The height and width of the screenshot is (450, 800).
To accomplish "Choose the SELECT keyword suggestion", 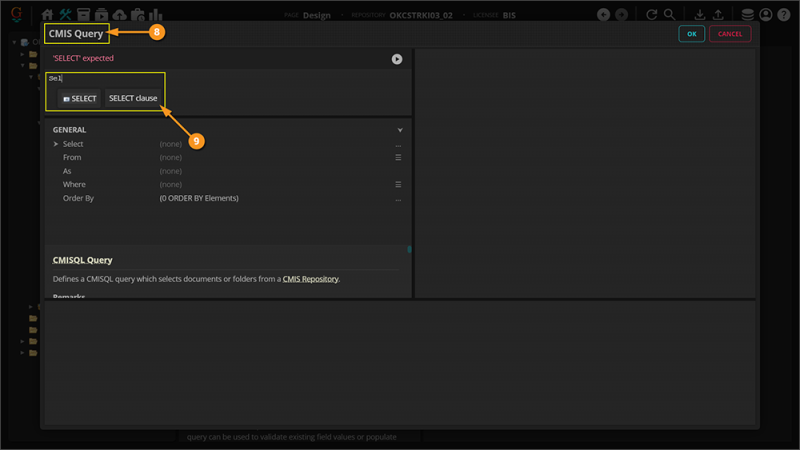I will pyautogui.click(x=79, y=98).
